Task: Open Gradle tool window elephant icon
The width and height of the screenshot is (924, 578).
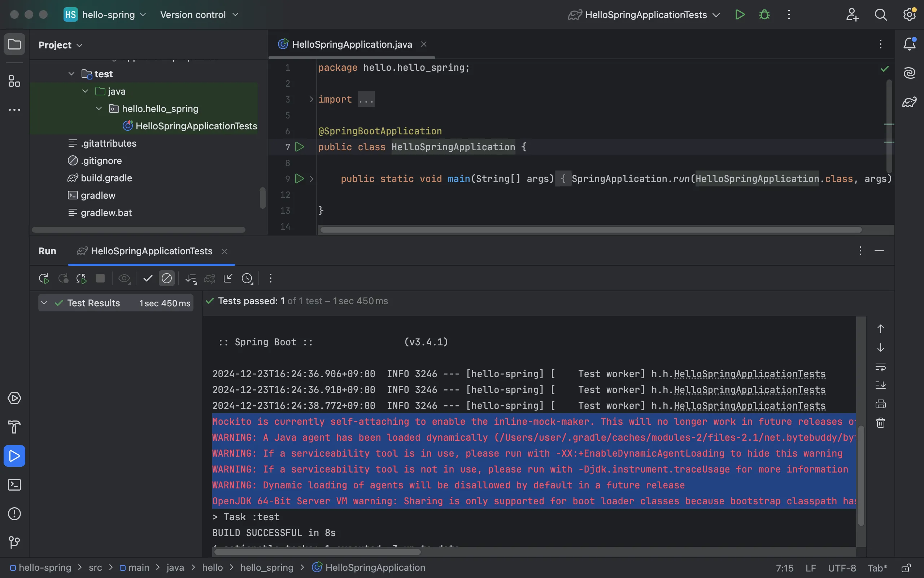Action: pos(910,102)
